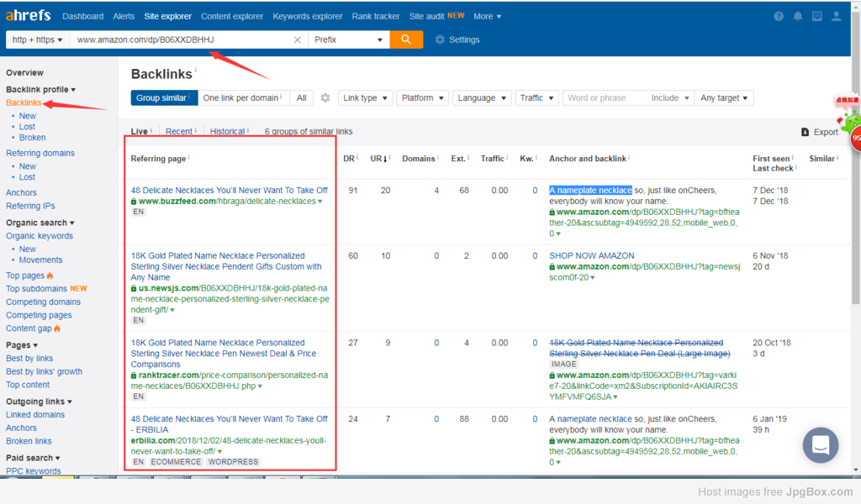The height and width of the screenshot is (504, 861).
Task: Open Referring IPs in the sidebar
Action: pos(30,206)
